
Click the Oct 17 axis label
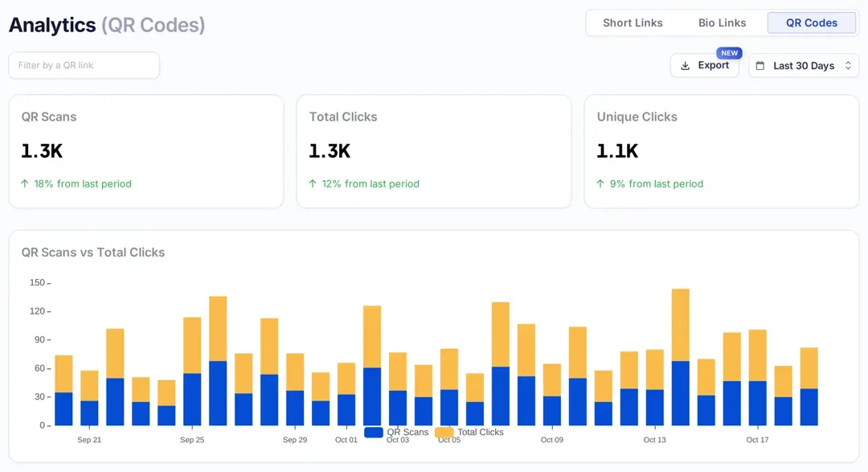coord(758,440)
